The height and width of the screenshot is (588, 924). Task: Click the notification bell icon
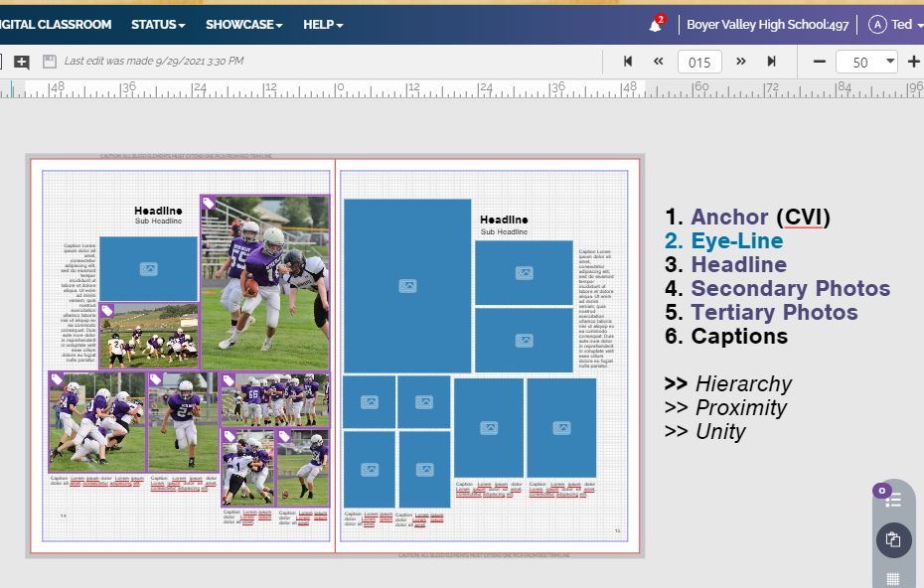[656, 25]
